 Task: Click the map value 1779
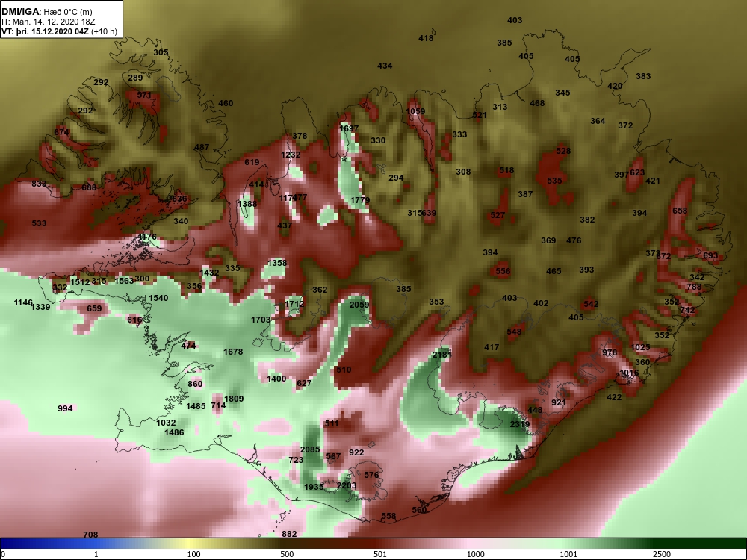click(360, 200)
